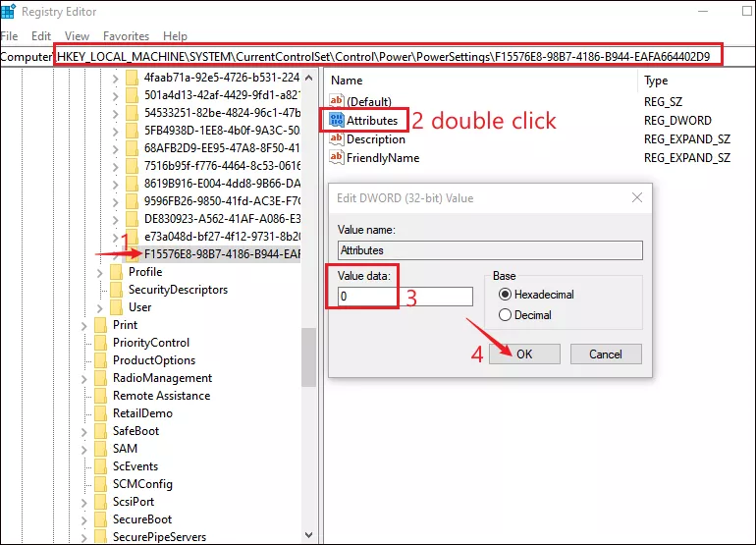Screen dimensions: 756x545
Task: Cancel the Edit DWORD dialog
Action: click(606, 354)
